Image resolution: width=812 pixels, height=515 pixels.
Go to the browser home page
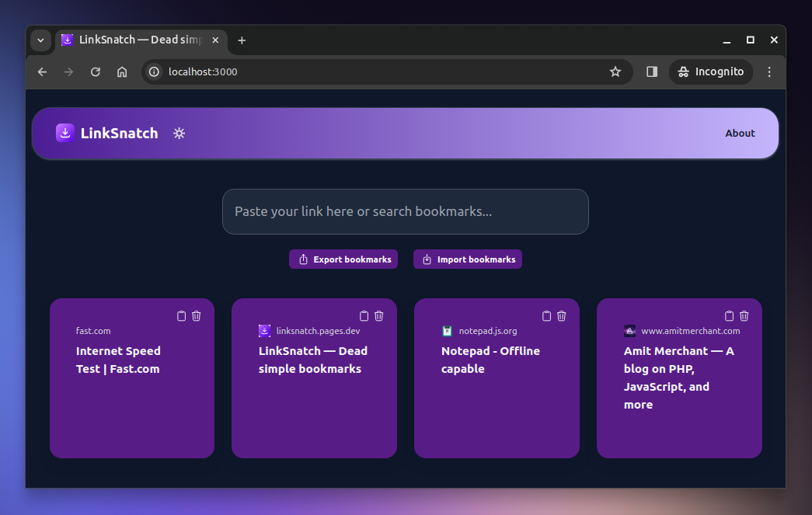coord(122,72)
